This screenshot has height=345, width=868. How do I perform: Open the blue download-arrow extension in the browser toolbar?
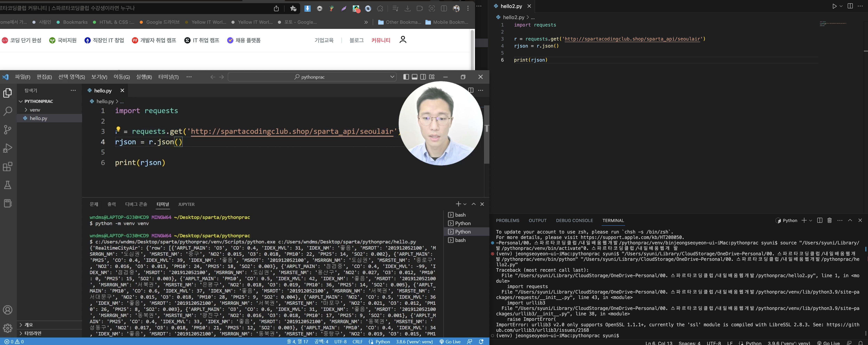point(307,8)
